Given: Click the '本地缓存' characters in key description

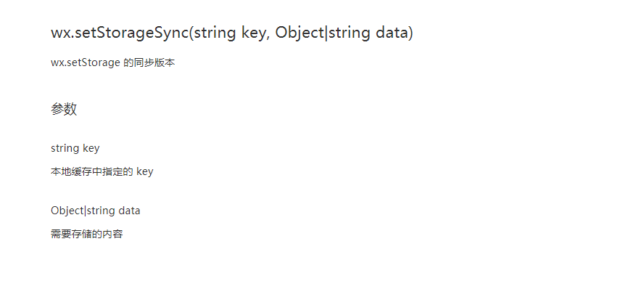Looking at the screenshot, I should coord(72,171).
